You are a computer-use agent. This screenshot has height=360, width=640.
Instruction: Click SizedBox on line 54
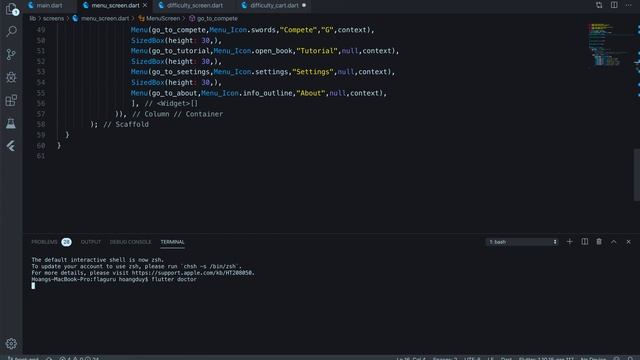tap(147, 82)
